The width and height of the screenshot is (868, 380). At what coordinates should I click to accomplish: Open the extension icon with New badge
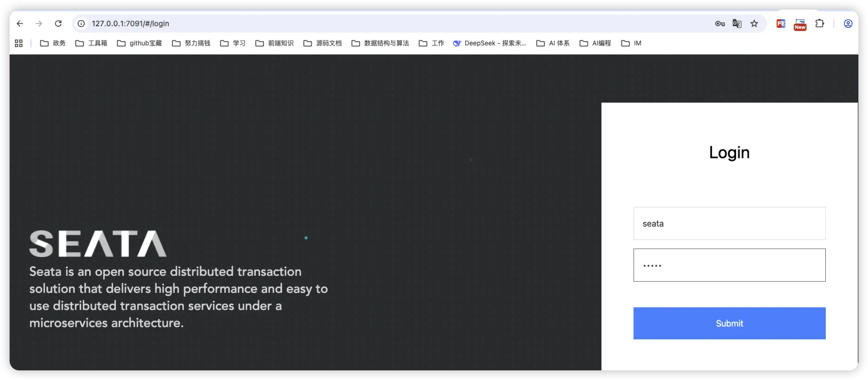point(800,25)
